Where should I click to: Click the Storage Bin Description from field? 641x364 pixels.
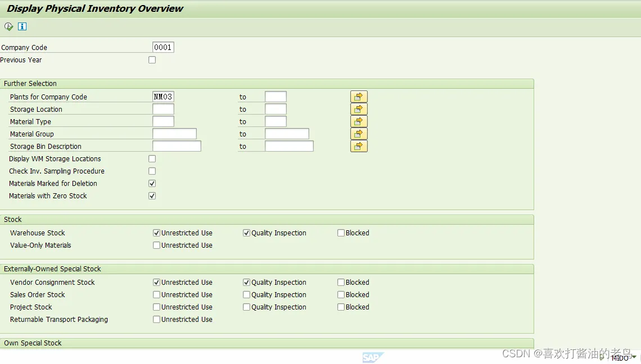click(x=177, y=146)
